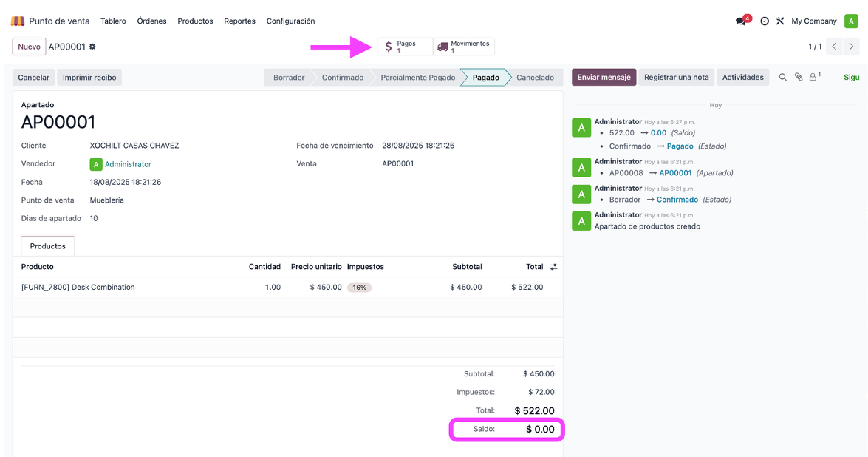Attach a file via the paperclip icon

pyautogui.click(x=799, y=77)
